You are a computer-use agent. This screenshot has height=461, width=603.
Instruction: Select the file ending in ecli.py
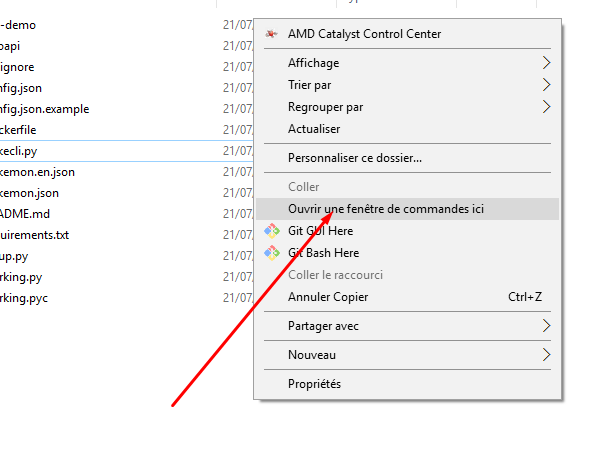tap(18, 151)
